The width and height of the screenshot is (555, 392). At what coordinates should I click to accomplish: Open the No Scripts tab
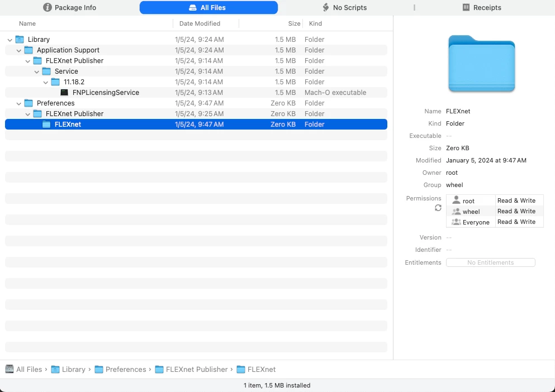click(344, 7)
